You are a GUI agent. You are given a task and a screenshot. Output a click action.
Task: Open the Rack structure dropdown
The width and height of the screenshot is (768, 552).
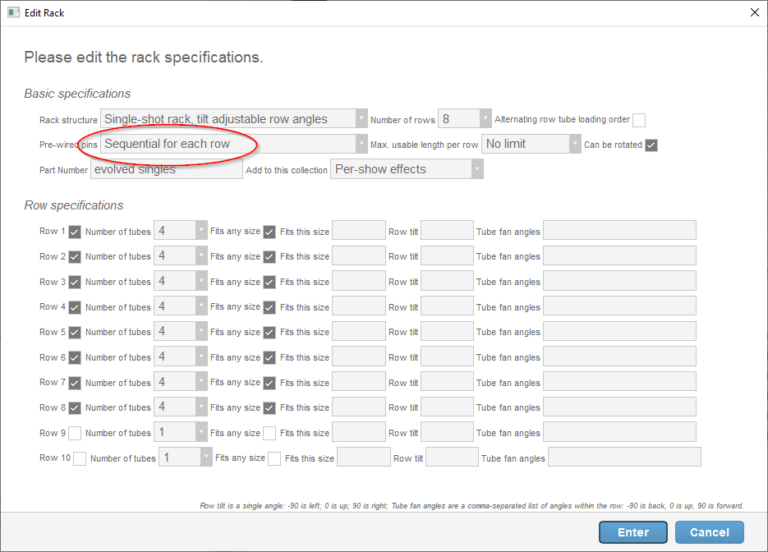coord(361,119)
